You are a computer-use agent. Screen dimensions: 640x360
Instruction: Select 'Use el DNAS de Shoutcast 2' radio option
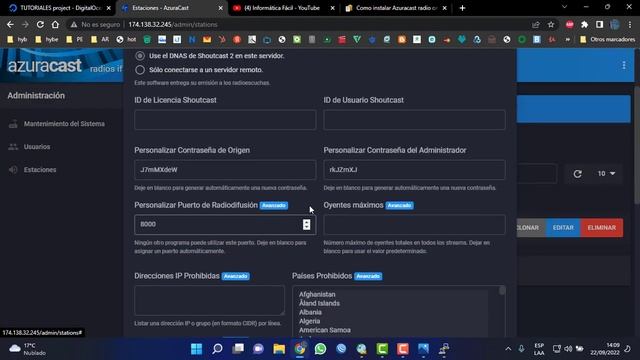point(140,56)
